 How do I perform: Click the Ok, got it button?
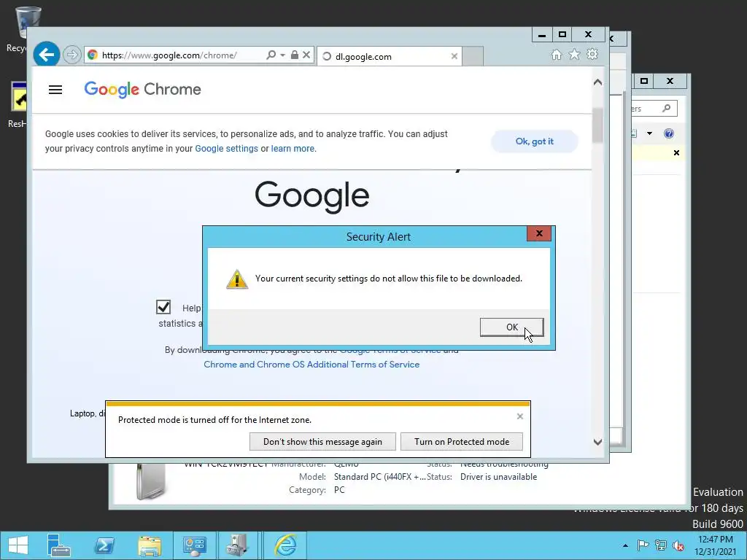pos(535,141)
